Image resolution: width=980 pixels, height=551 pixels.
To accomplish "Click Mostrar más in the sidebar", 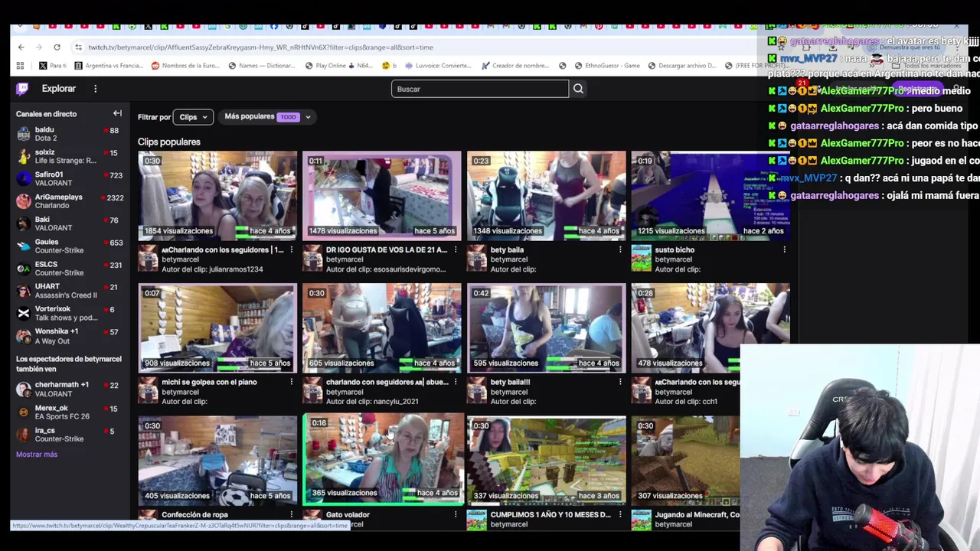I will pos(37,455).
